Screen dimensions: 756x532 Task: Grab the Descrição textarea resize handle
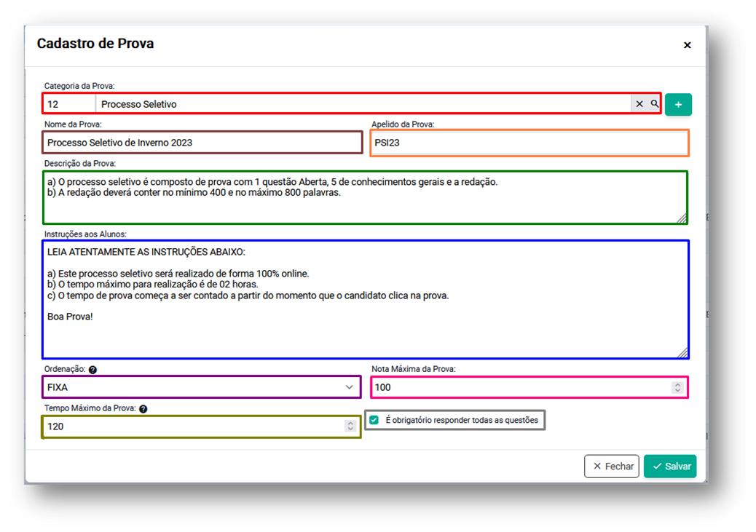point(681,218)
